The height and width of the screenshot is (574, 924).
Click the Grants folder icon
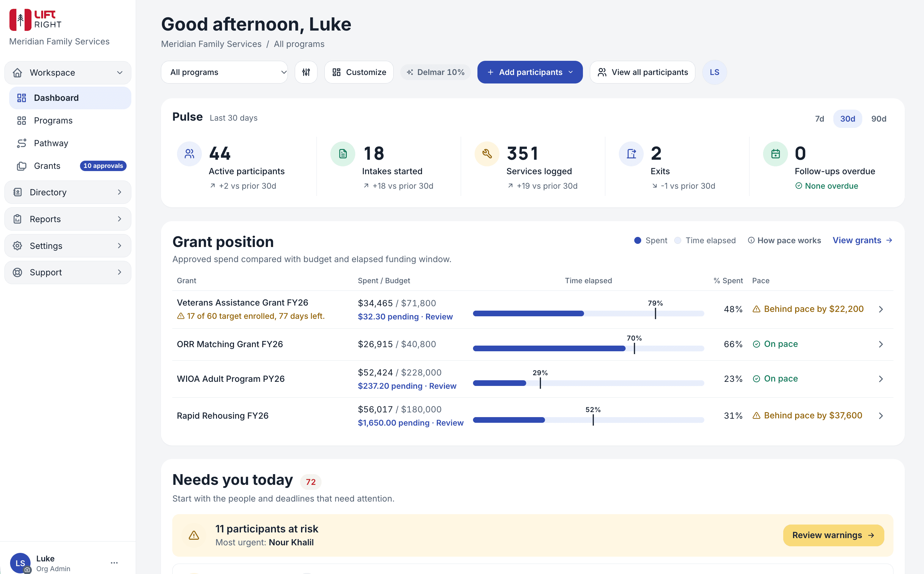pos(22,166)
